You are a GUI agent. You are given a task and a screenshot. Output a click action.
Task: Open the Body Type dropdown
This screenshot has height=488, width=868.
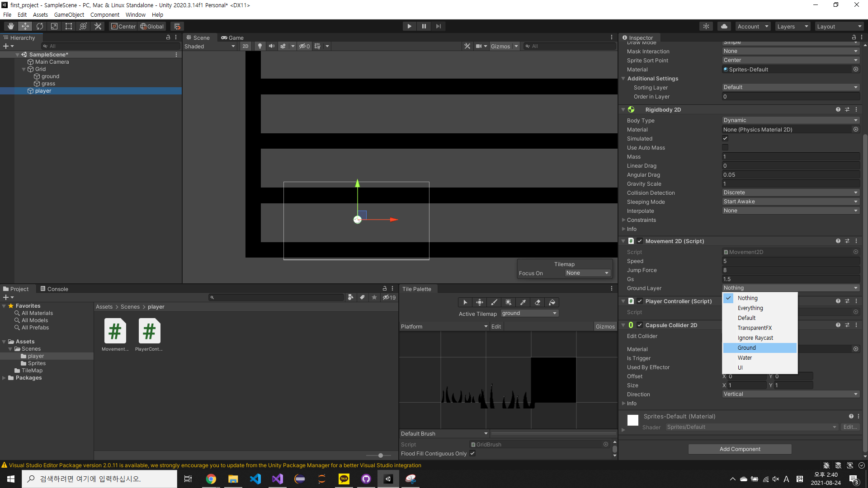tap(791, 120)
